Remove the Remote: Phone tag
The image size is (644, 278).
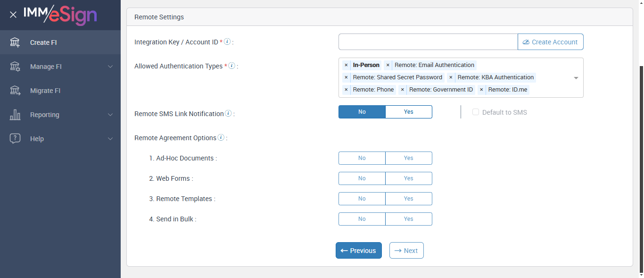coord(346,90)
